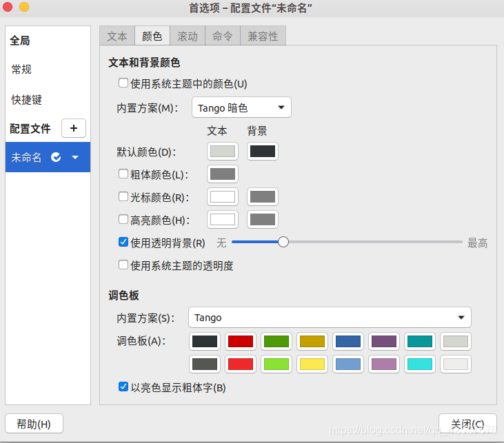Enable 使用系统主题中的颜色 checkbox
Screen dimensions: 504x443
tap(123, 83)
